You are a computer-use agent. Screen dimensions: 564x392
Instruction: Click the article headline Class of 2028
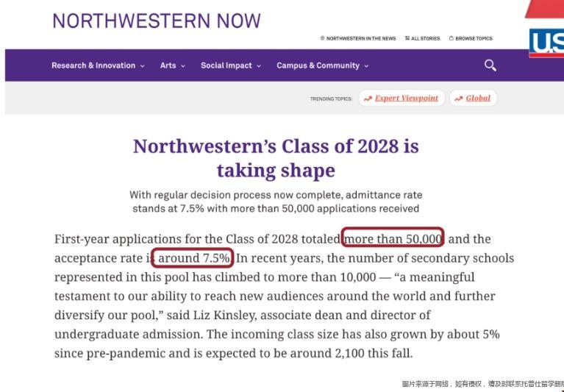point(276,158)
